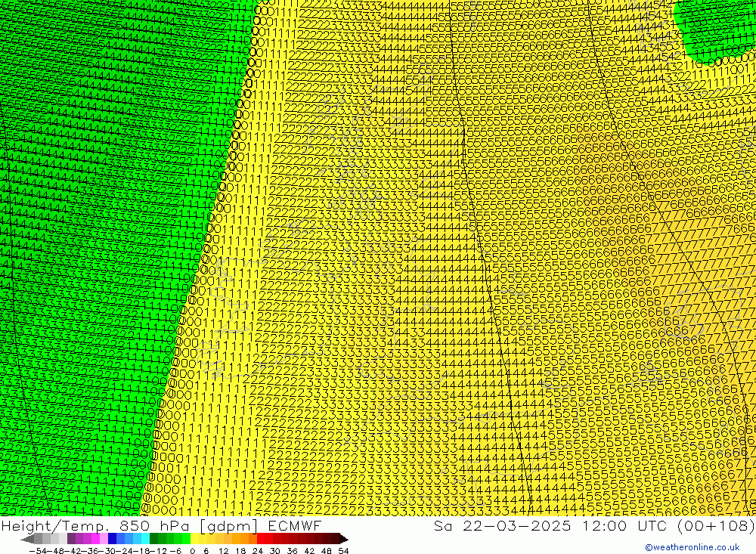Click the 'Sa 22-03-2025 12:00 UTC (00+108)' timestamp
Screen dimensions: 756x554
594,525
